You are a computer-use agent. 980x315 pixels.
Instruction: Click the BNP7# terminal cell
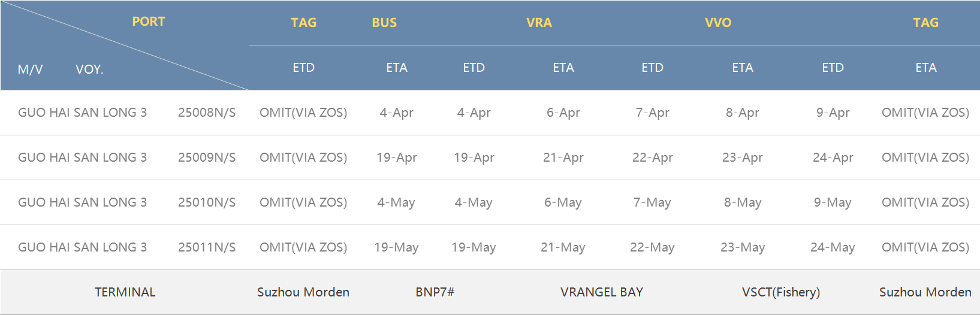(435, 292)
